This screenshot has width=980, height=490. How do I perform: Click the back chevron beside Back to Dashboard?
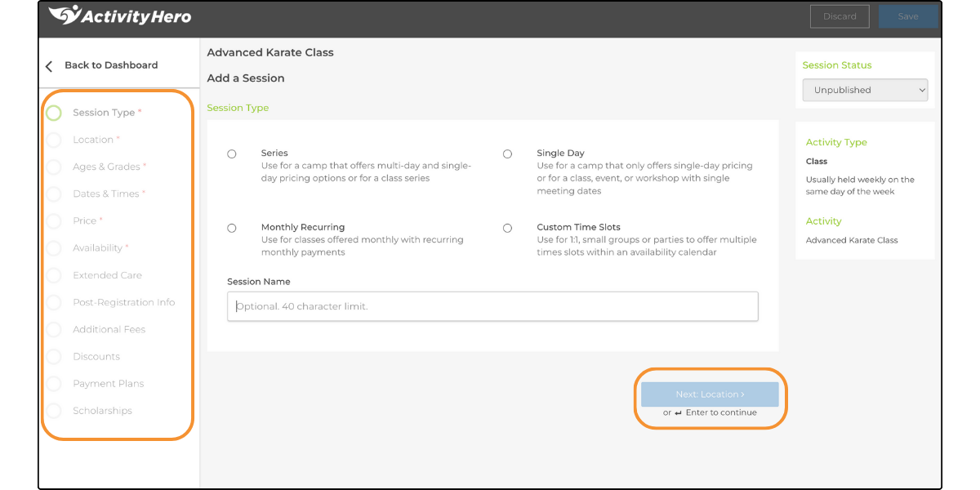click(x=48, y=66)
